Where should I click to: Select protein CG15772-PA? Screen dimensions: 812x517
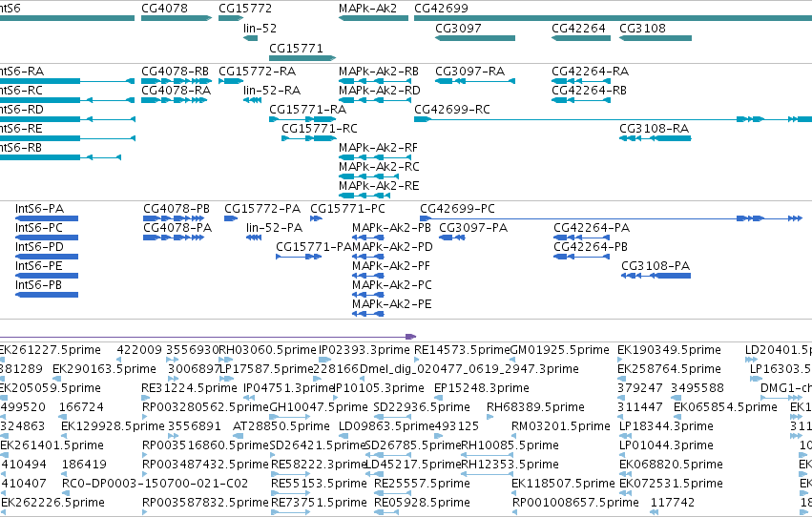coord(262,209)
